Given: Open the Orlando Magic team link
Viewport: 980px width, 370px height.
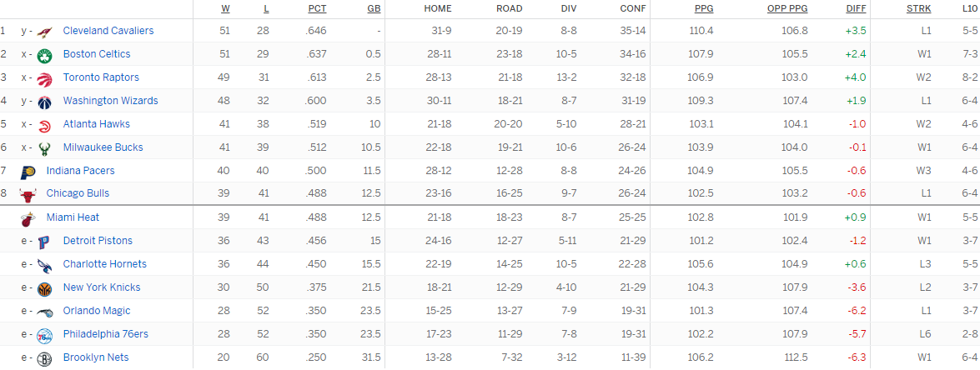Looking at the screenshot, I should click(x=97, y=311).
